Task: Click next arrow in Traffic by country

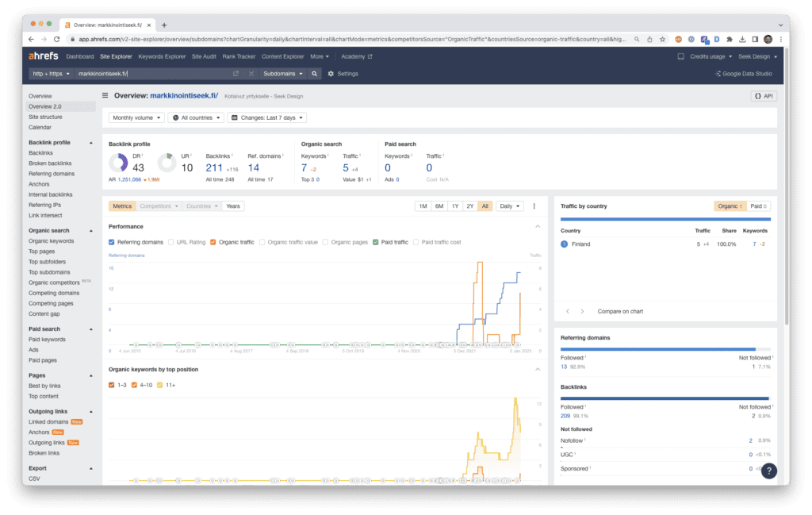Action: pyautogui.click(x=583, y=311)
